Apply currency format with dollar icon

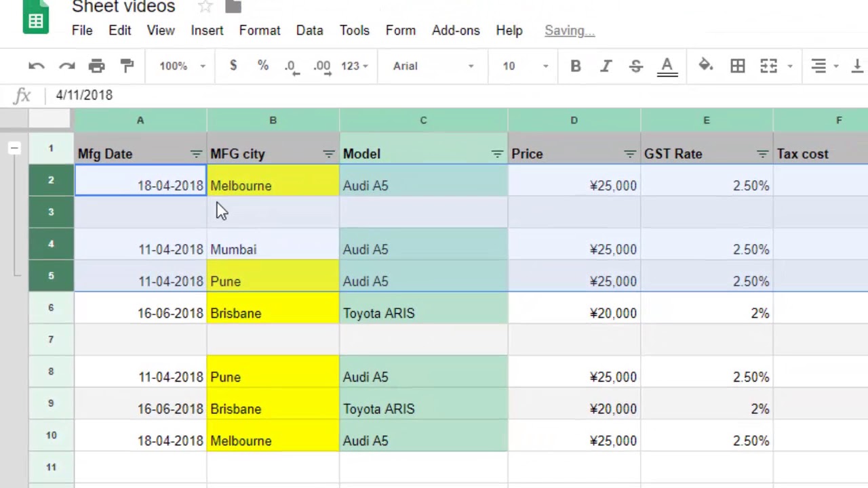233,66
